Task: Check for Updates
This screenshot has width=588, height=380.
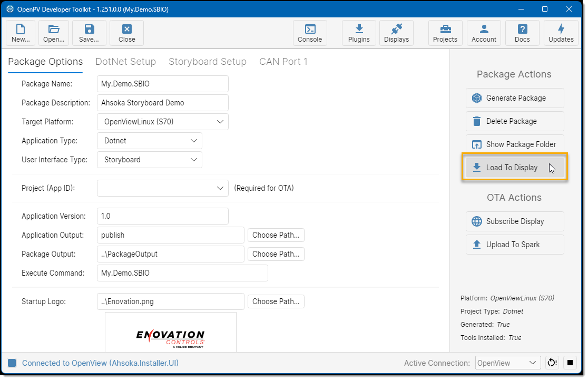Action: point(561,33)
